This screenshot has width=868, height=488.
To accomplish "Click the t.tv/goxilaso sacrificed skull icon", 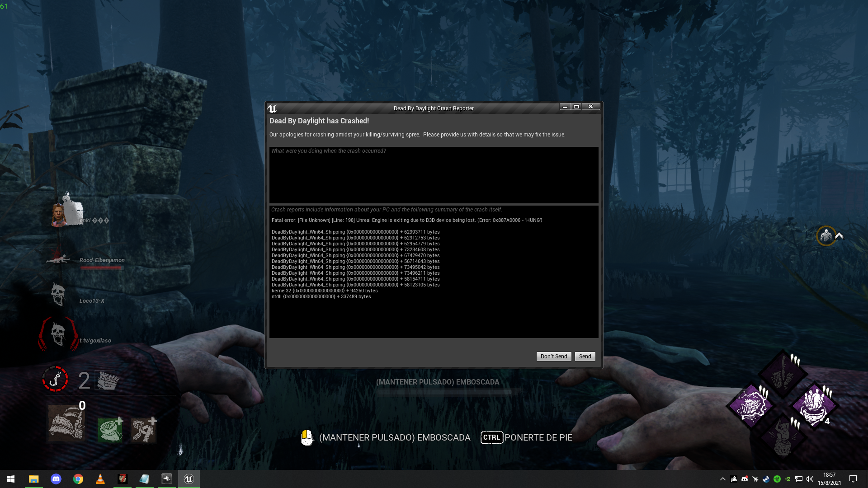I will point(58,334).
